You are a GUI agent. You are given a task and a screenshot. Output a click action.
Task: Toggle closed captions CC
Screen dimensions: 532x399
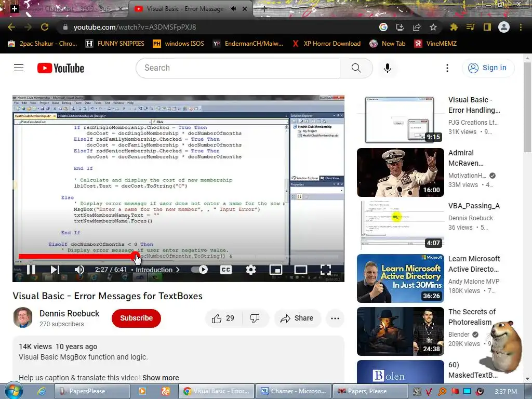point(226,270)
